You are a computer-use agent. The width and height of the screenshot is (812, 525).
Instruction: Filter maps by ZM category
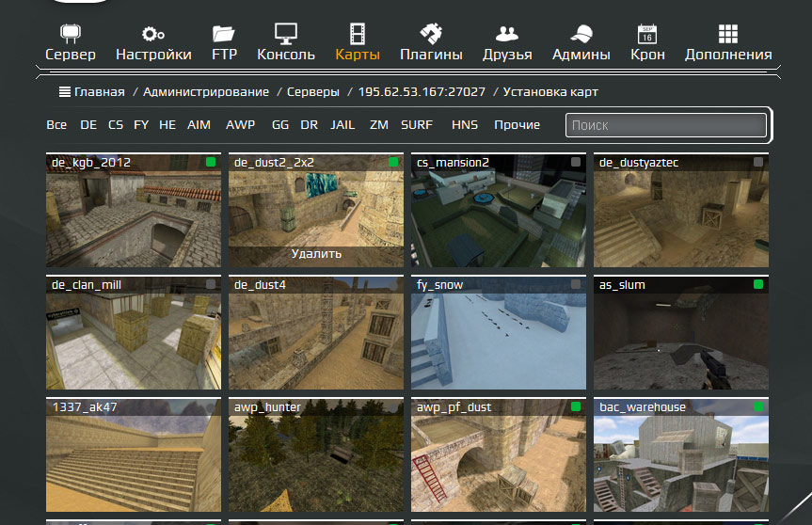[x=379, y=125]
